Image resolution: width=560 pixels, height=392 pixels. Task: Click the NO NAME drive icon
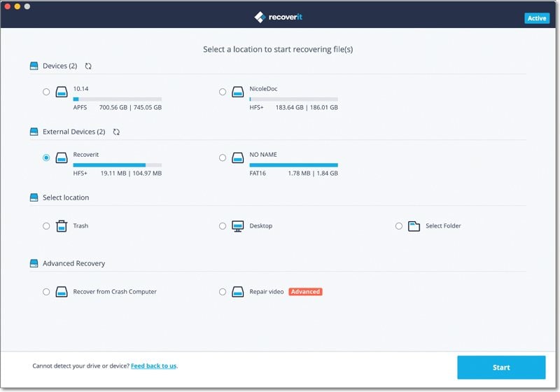point(238,157)
